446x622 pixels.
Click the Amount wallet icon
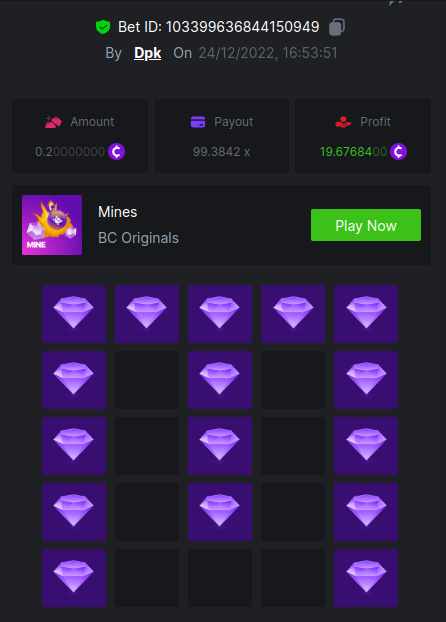(x=53, y=122)
